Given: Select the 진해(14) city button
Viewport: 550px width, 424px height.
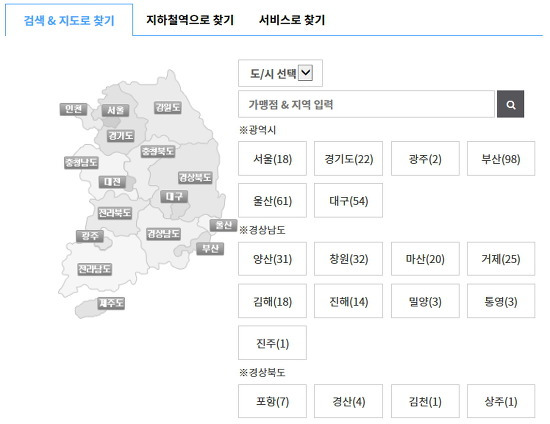Looking at the screenshot, I should point(348,301).
